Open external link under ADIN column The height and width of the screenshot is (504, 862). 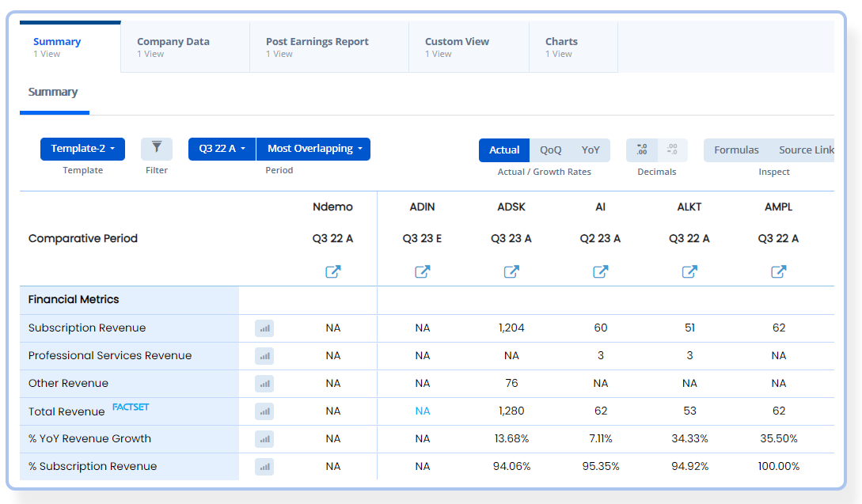coord(422,271)
